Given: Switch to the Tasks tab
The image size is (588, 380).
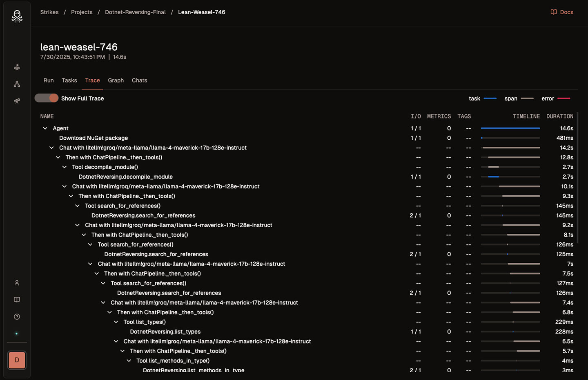Looking at the screenshot, I should (69, 80).
